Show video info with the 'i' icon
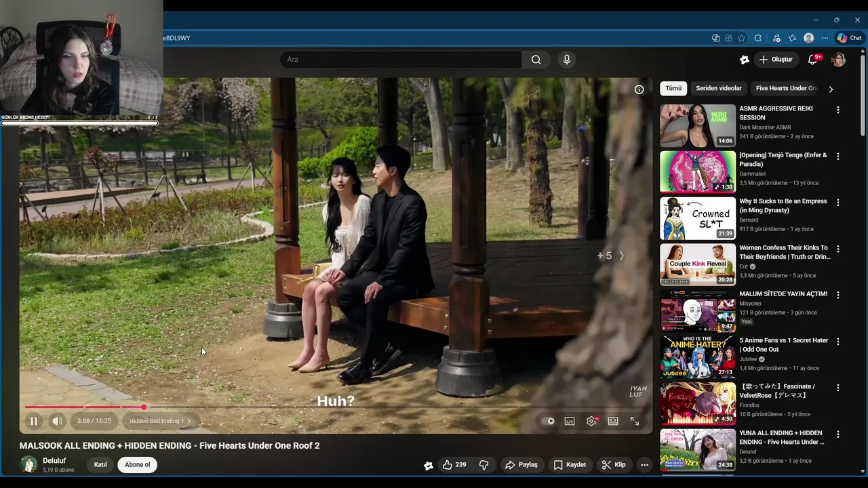868x488 pixels. tap(639, 89)
